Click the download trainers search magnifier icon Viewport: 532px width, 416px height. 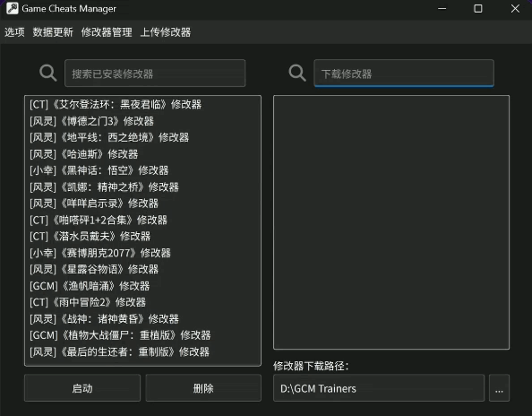(x=297, y=73)
